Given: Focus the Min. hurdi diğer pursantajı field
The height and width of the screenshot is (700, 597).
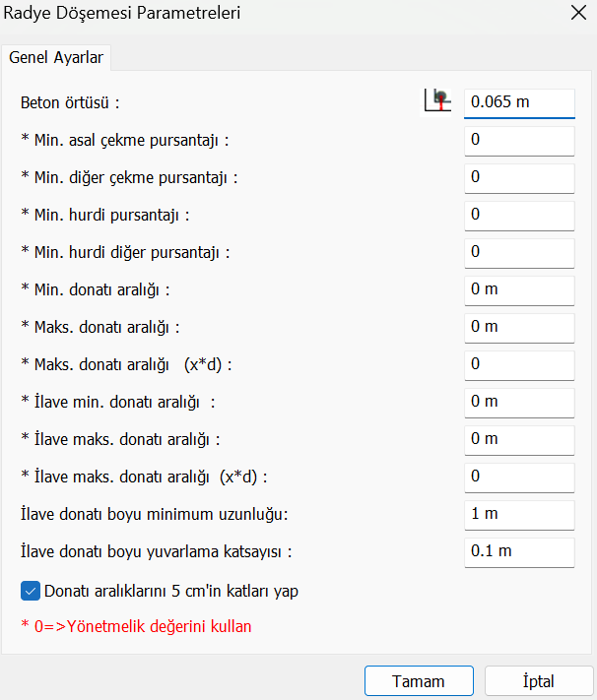Looking at the screenshot, I should click(x=518, y=252).
